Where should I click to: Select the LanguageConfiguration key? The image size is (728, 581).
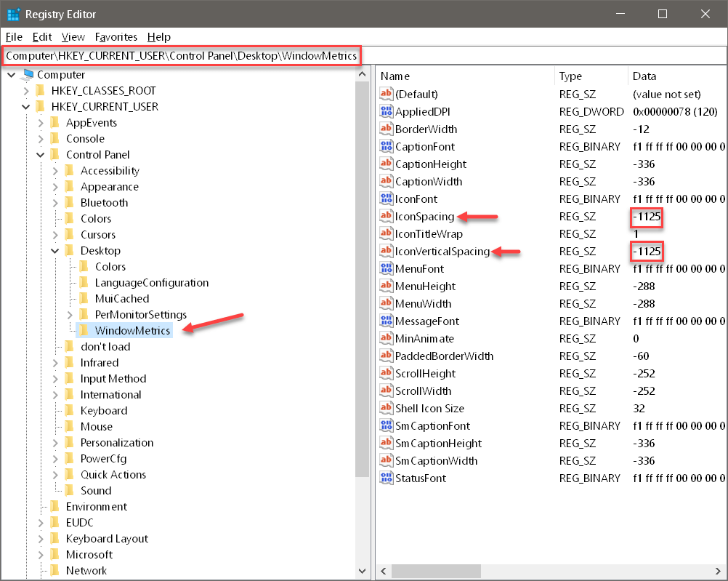tap(152, 283)
